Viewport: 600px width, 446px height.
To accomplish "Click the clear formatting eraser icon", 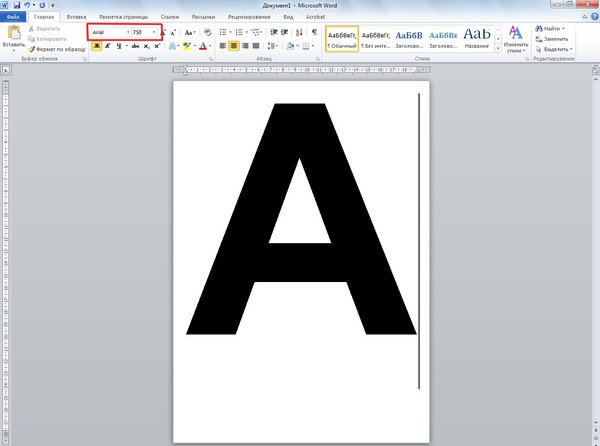I will (x=207, y=33).
